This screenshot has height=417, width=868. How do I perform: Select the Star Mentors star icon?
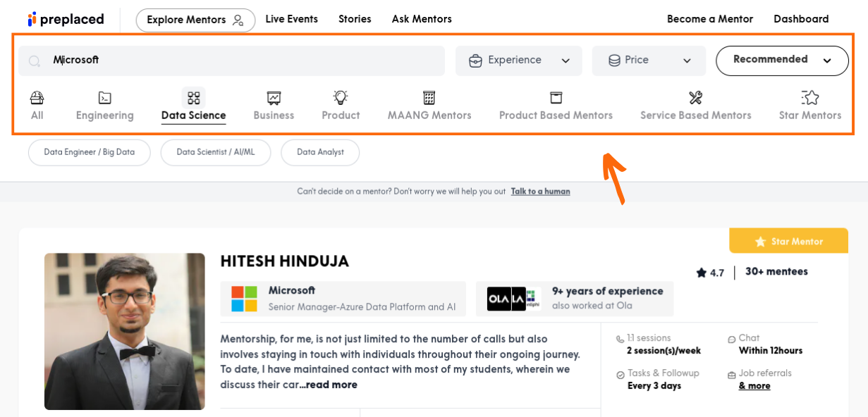point(809,97)
